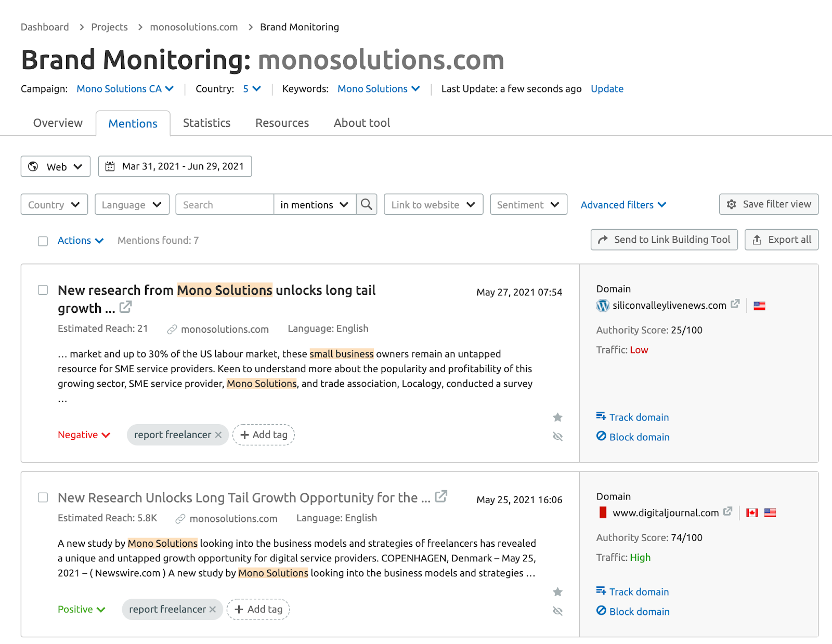Click link icon beside monosolutions.com in first mention
Screen dimensions: 832x644
(x=172, y=330)
